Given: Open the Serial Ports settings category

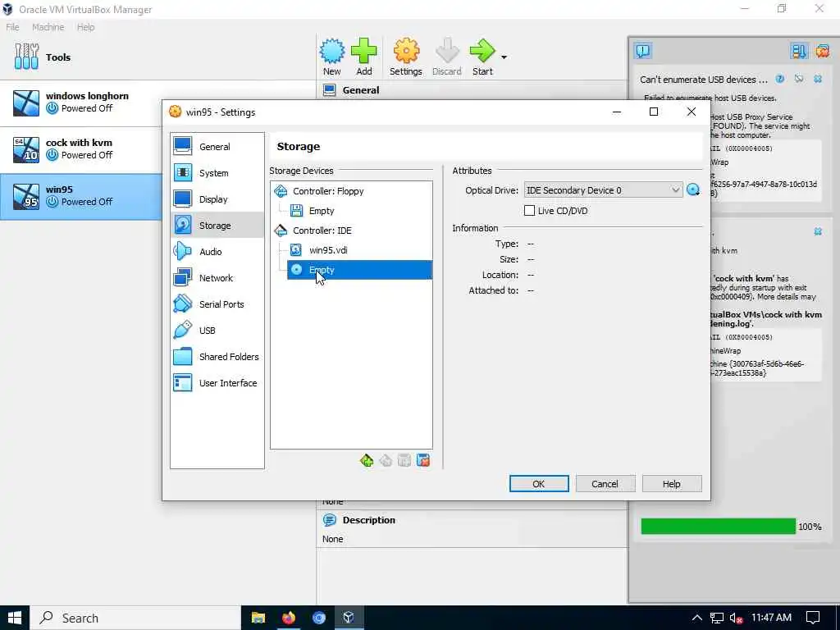Looking at the screenshot, I should click(x=217, y=304).
